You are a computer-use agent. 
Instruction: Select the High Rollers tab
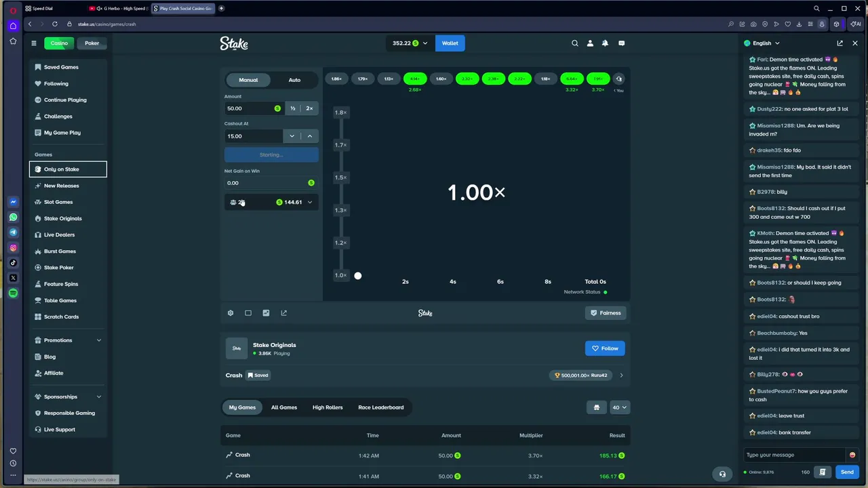[x=328, y=407]
